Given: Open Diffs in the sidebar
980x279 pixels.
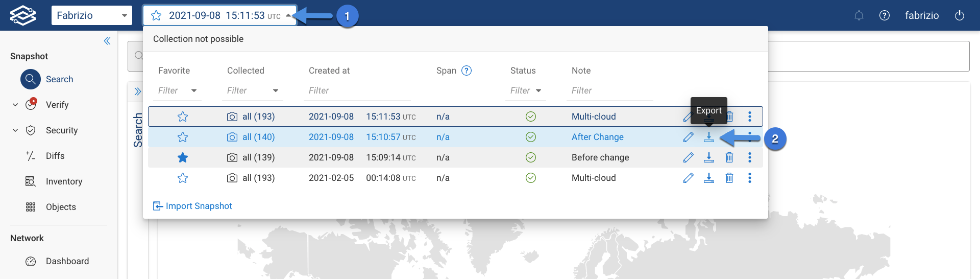Looking at the screenshot, I should tap(55, 156).
